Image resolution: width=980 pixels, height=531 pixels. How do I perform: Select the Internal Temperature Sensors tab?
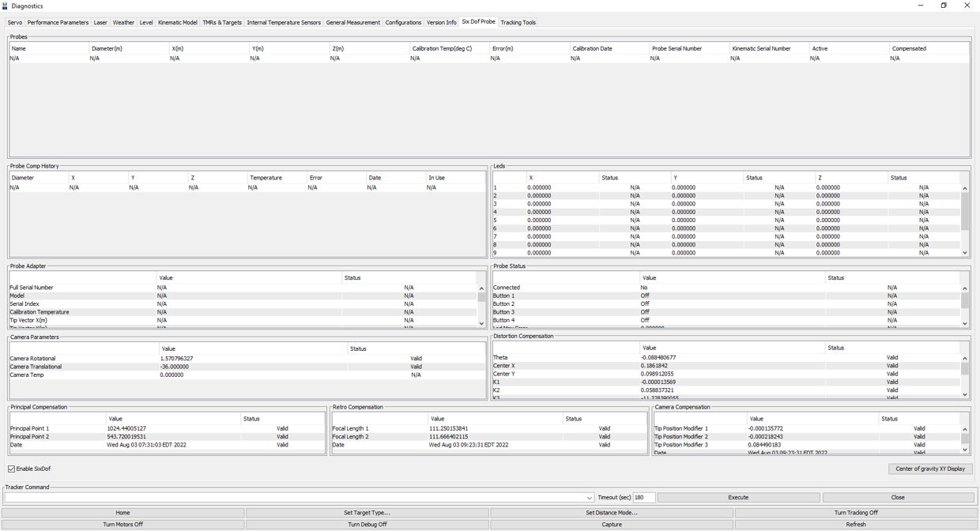pyautogui.click(x=284, y=22)
